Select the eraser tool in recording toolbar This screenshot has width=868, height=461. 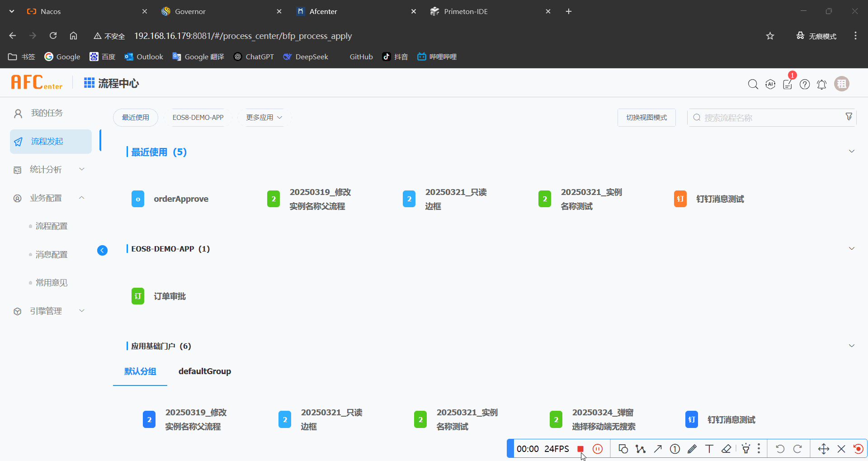(x=726, y=449)
